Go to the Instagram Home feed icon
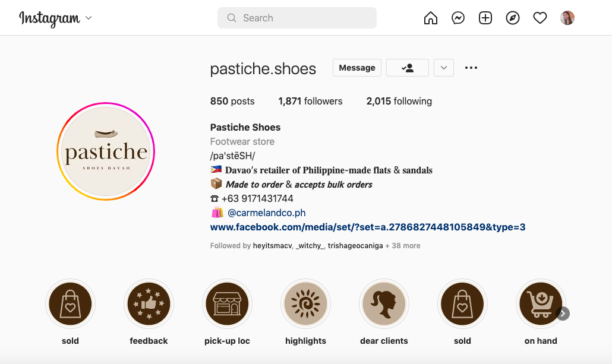Viewport: 612px width, 364px height. coord(431,18)
